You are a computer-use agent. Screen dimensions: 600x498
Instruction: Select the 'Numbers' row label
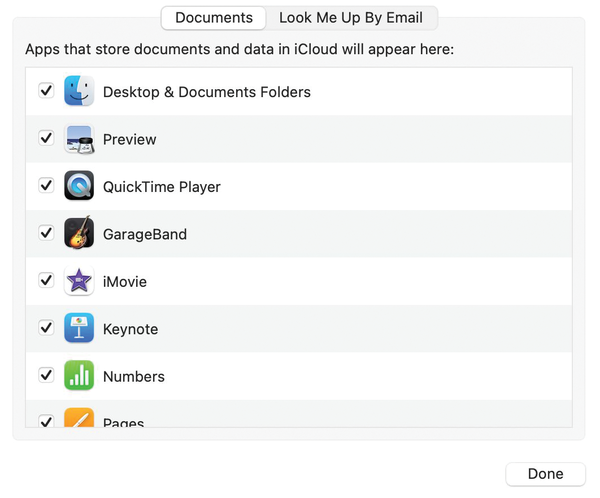(x=134, y=377)
